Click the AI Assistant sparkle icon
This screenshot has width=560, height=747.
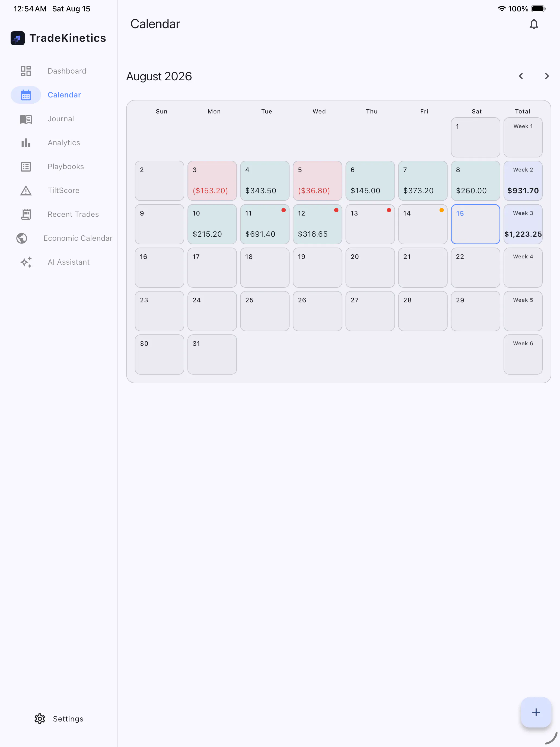click(26, 262)
